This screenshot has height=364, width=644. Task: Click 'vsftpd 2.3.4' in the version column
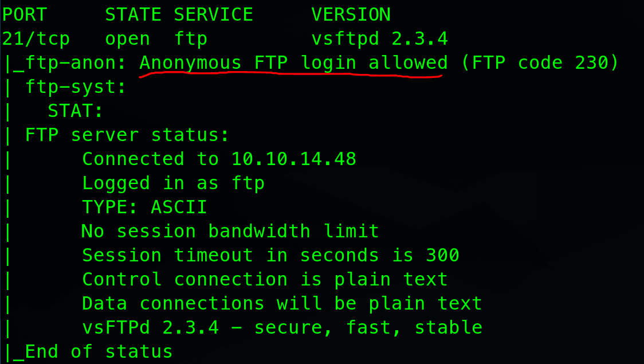coord(379,39)
